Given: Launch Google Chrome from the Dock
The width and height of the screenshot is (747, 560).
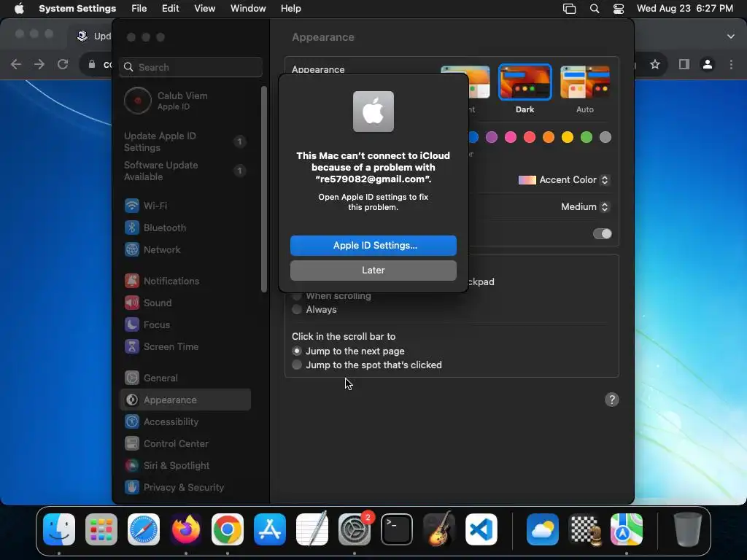Looking at the screenshot, I should click(228, 529).
